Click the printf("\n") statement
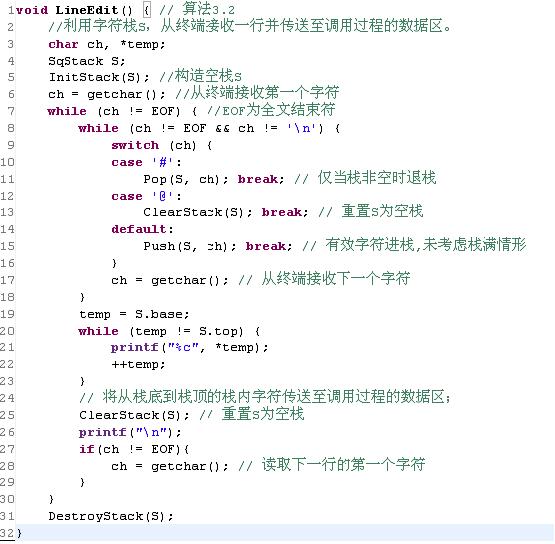Viewport: 555px width, 544px height. 130,432
